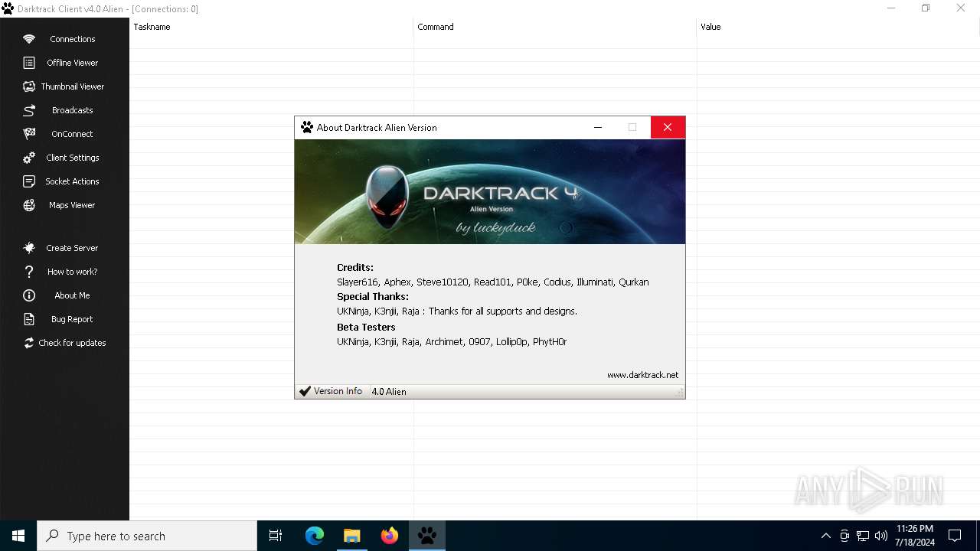Viewport: 980px width, 551px height.
Task: Click the 4.0 Alien version value
Action: click(x=389, y=391)
